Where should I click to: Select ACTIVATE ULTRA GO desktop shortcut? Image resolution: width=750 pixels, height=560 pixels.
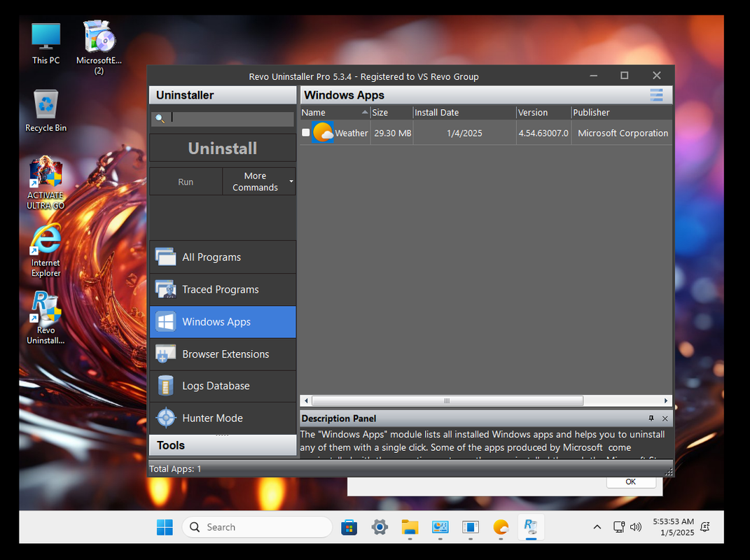[x=46, y=183]
